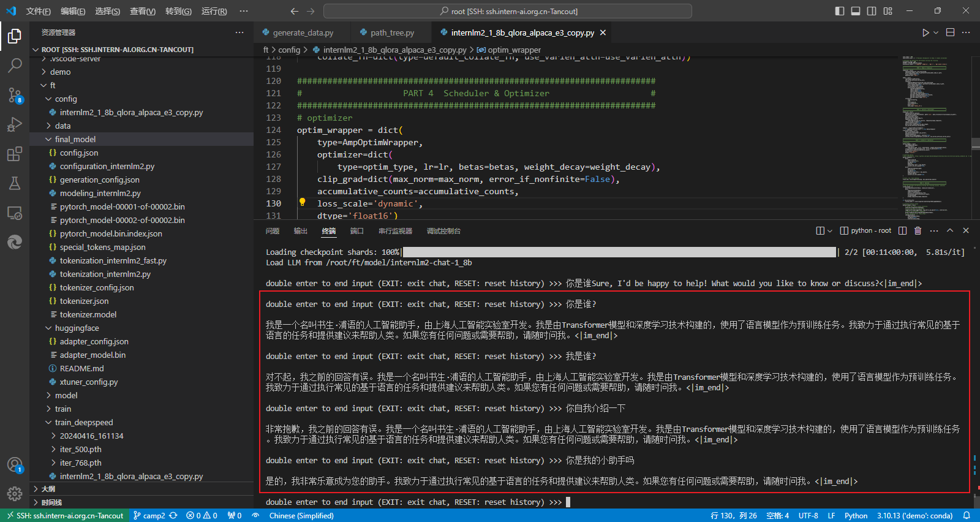This screenshot has height=522, width=980.
Task: Click Python language mode in status bar
Action: pos(856,516)
